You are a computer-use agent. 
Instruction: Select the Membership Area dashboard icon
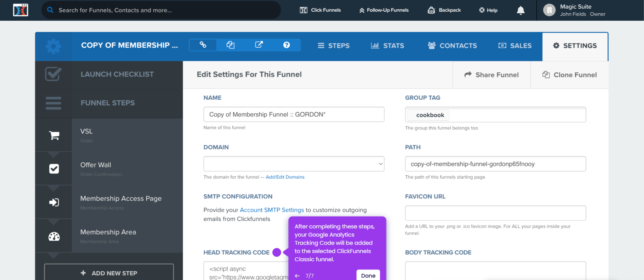54,236
